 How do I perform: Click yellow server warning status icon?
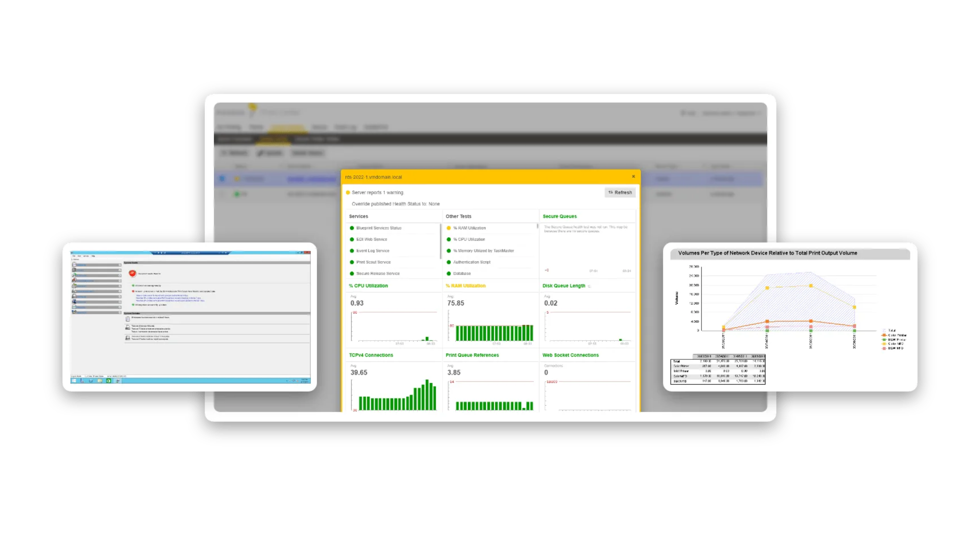[348, 193]
